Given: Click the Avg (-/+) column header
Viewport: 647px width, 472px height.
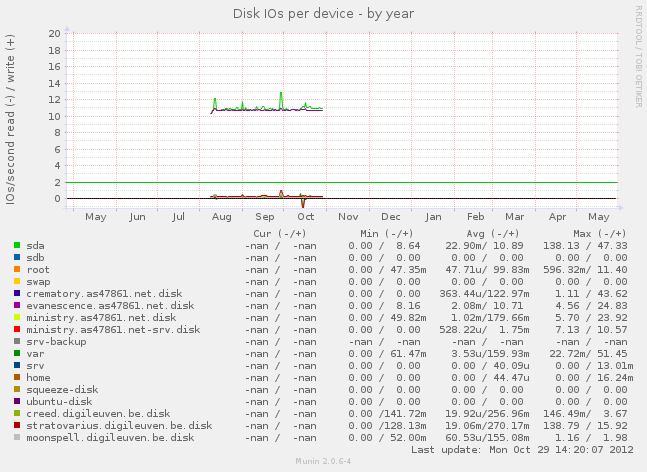Looking at the screenshot, I should (x=493, y=234).
